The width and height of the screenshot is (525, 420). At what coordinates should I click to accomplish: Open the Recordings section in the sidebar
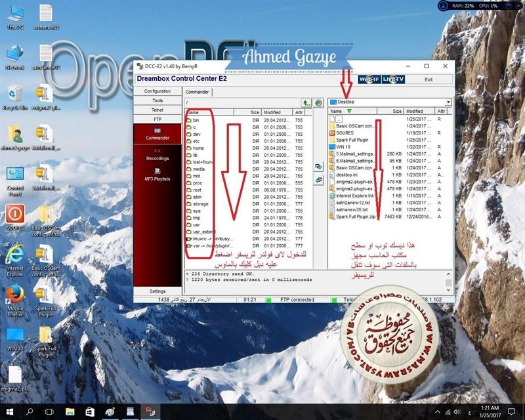pyautogui.click(x=157, y=154)
